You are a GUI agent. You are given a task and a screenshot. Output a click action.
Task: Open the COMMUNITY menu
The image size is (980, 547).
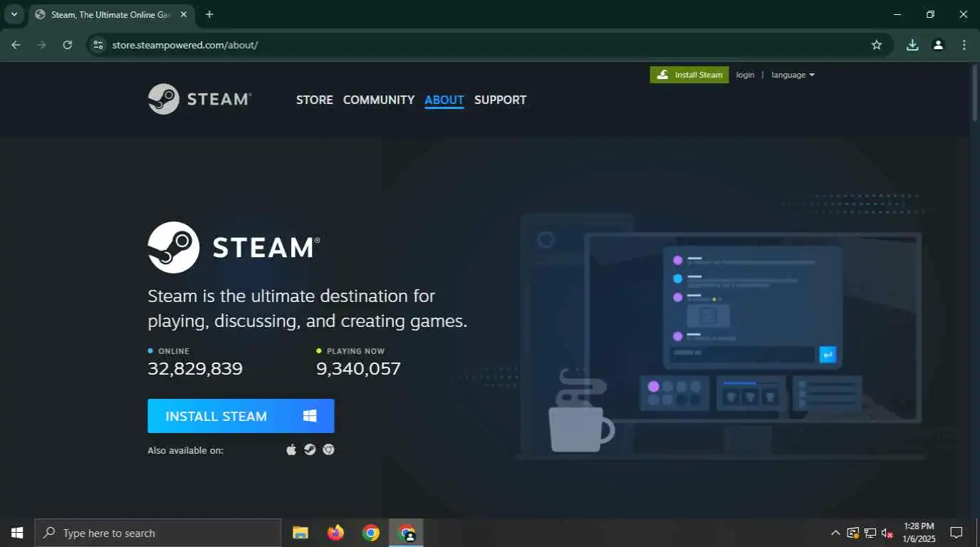[379, 100]
